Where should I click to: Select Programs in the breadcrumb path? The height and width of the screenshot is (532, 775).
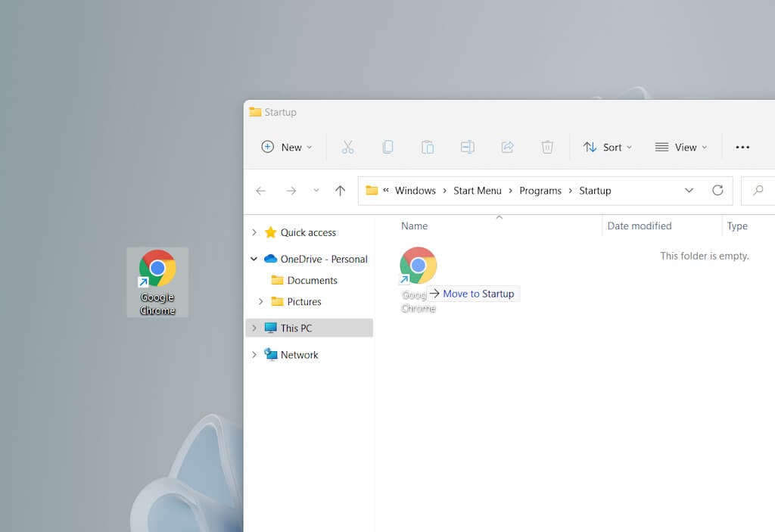[x=540, y=191]
